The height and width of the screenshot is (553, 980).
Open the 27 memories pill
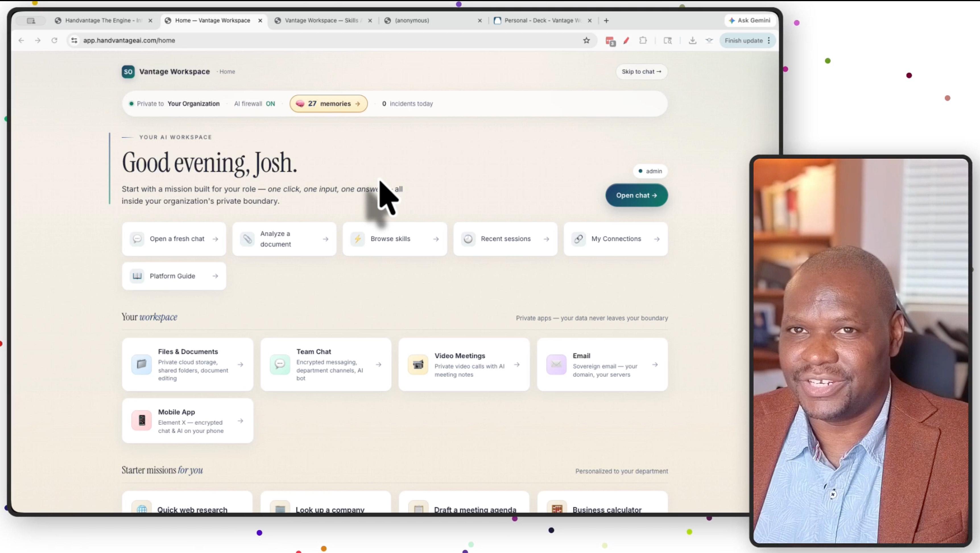click(329, 103)
